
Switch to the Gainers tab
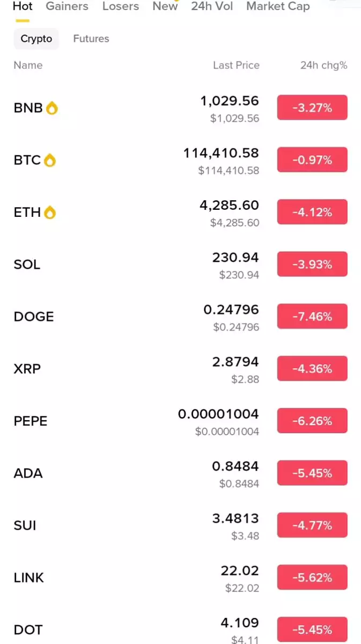(x=67, y=6)
